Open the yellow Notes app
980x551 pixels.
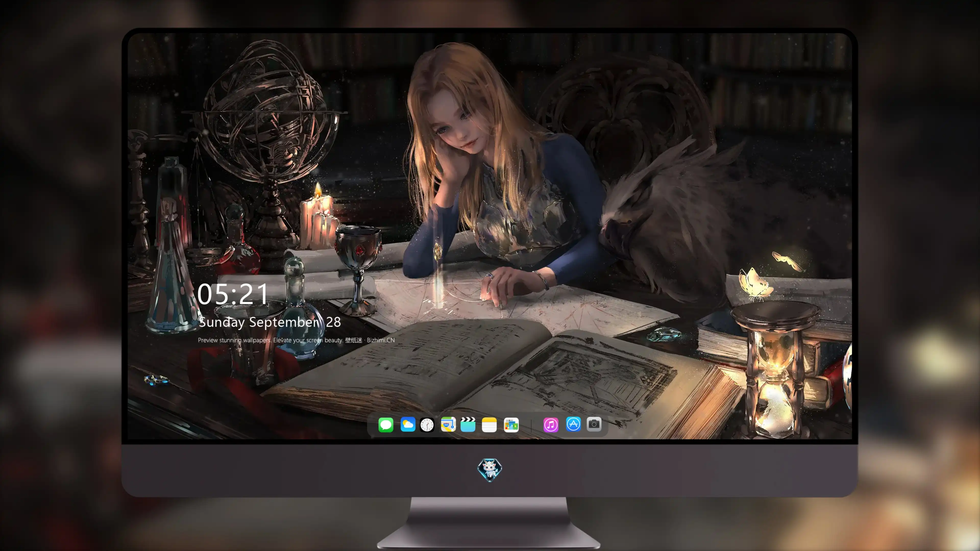[x=489, y=425]
